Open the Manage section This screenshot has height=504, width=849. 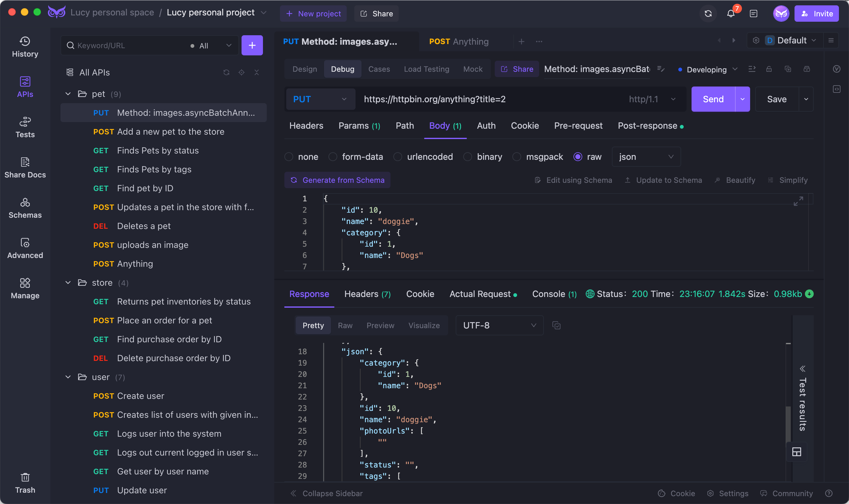pos(25,289)
